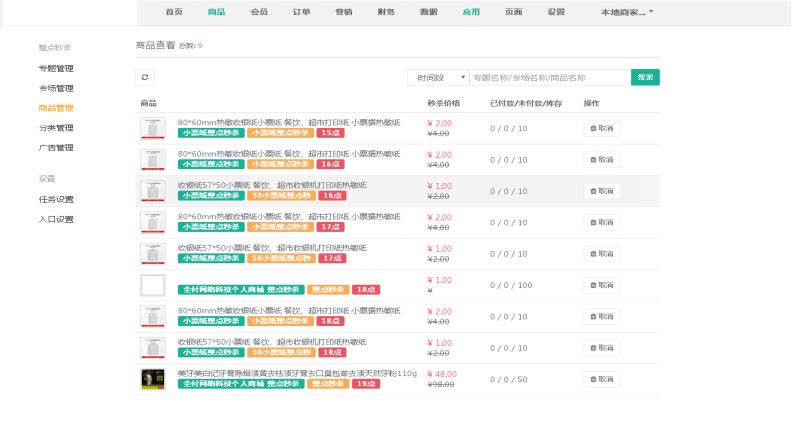The height and width of the screenshot is (433, 792).
Task: Go to the 订单 section in the top bar
Action: click(301, 12)
